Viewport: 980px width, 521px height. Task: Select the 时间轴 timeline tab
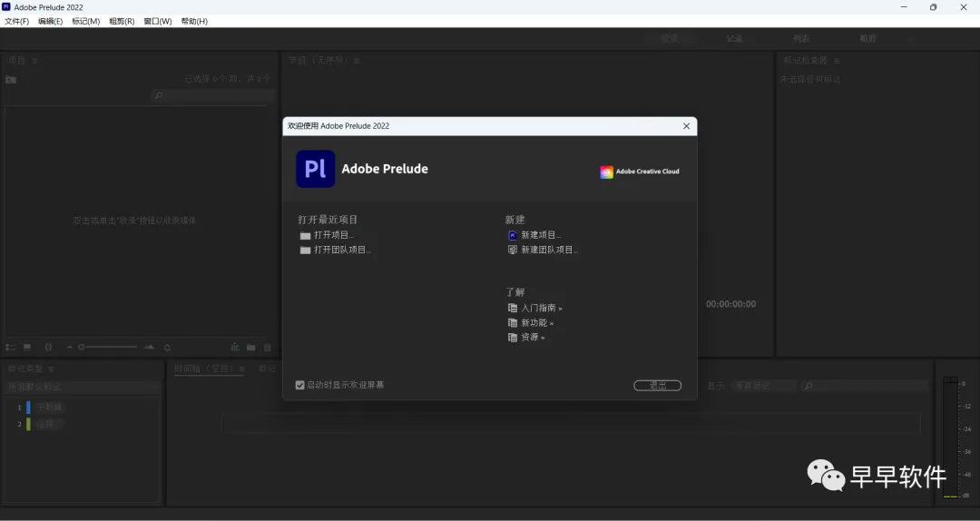click(x=204, y=369)
